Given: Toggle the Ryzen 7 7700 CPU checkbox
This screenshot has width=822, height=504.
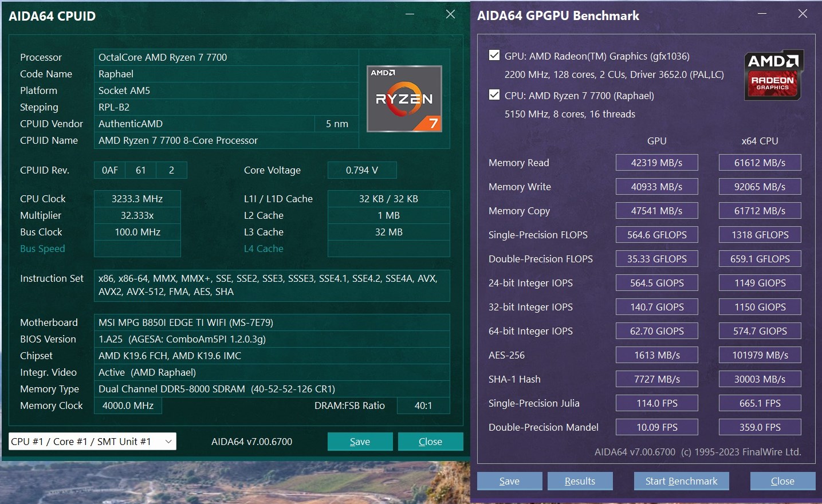Looking at the screenshot, I should point(494,95).
